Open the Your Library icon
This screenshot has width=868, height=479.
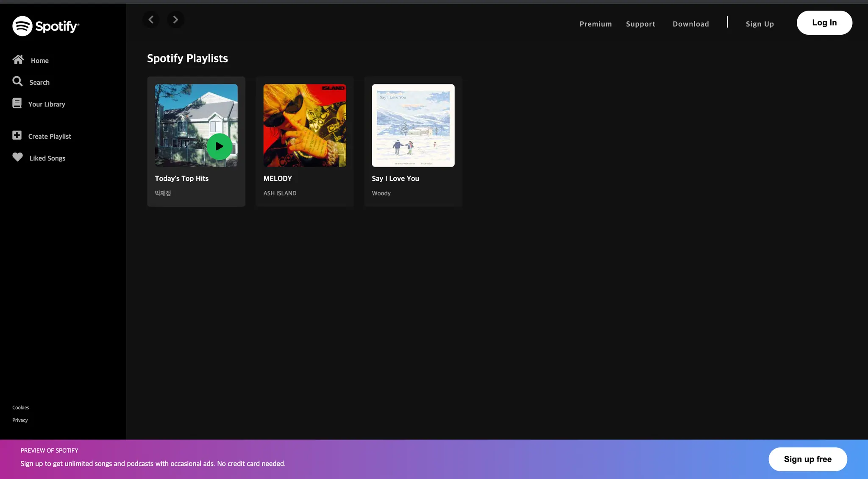click(17, 103)
